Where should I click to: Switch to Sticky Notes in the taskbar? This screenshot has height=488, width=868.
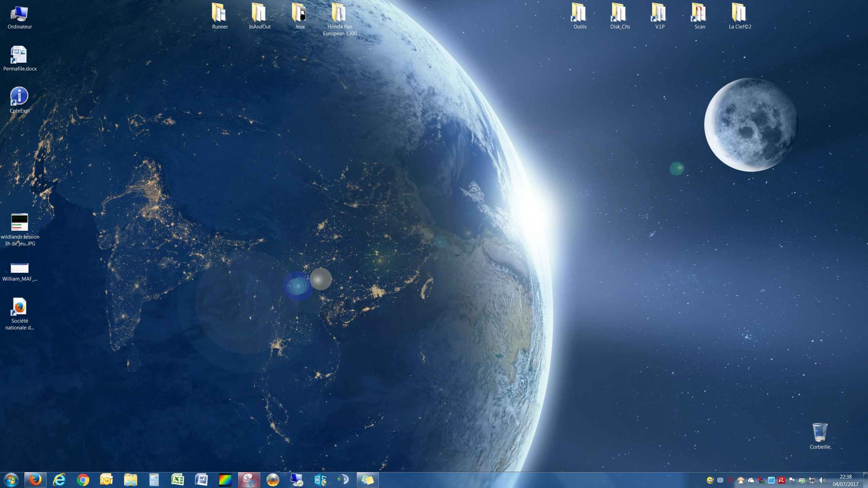point(368,480)
